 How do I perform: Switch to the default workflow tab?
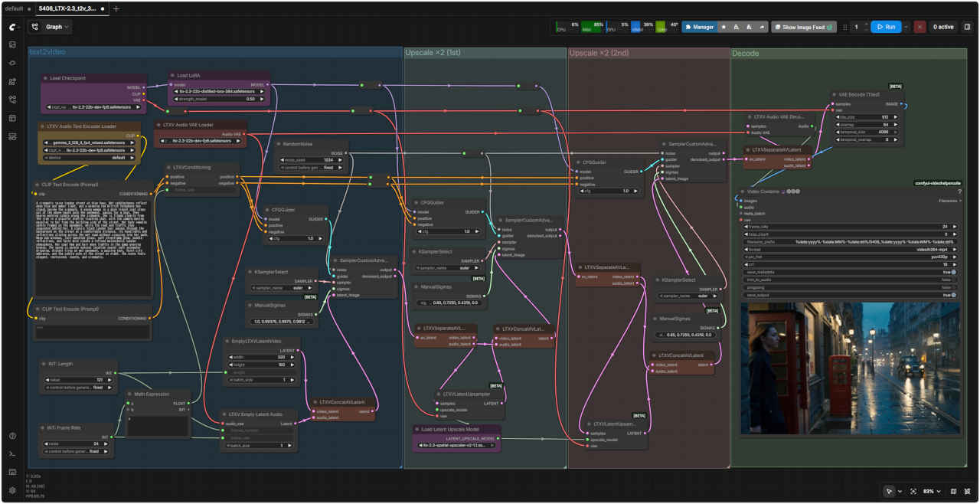[15, 8]
